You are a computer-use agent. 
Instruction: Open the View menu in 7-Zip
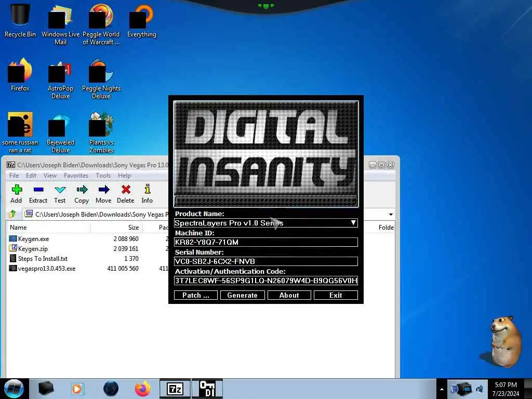coord(50,176)
